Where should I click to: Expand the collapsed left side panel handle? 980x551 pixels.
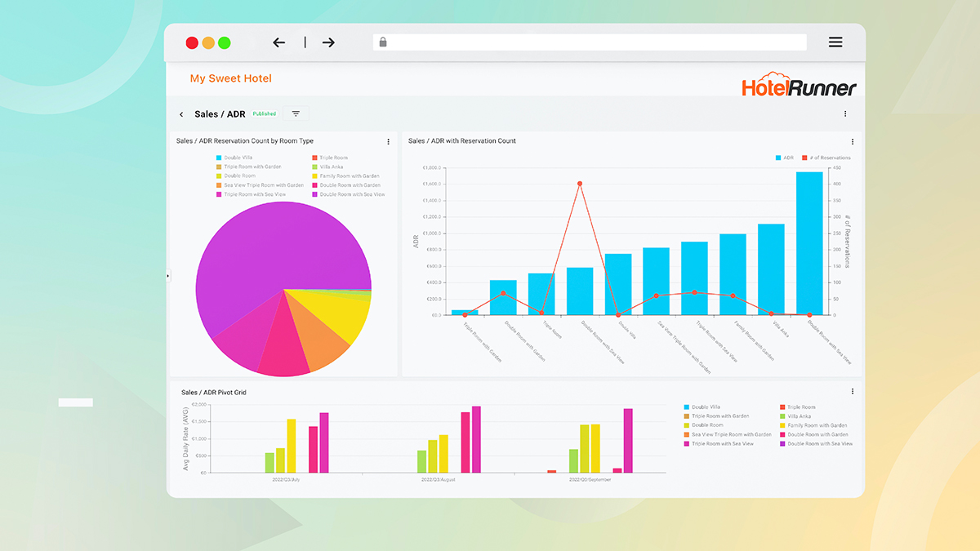tap(168, 276)
